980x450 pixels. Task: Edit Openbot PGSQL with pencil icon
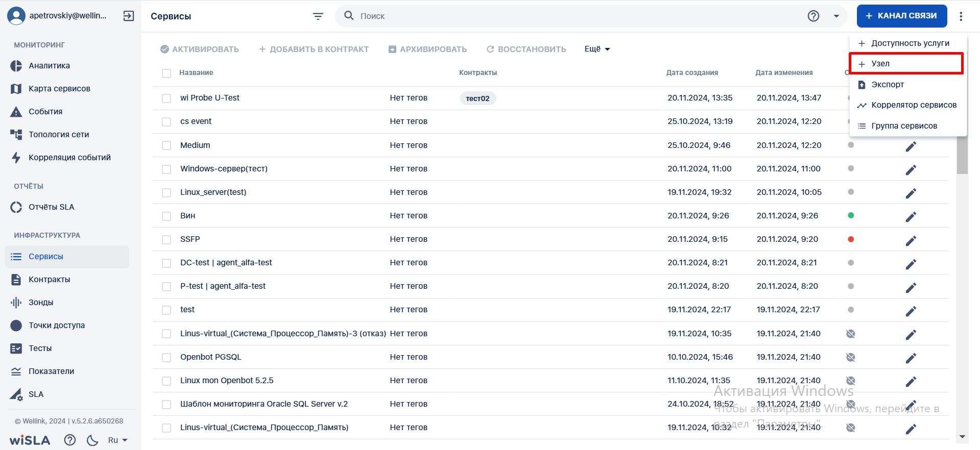tap(911, 358)
